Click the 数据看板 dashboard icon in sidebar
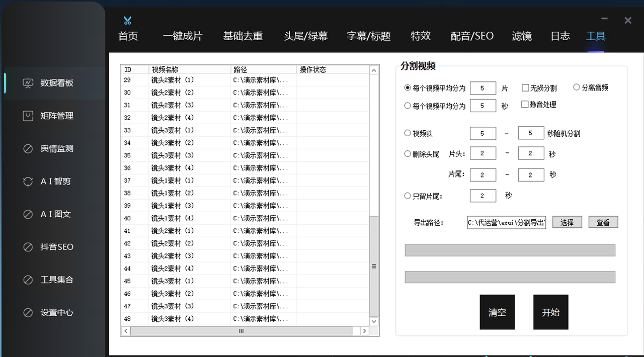Screen dimensions: 644x357 coord(28,83)
